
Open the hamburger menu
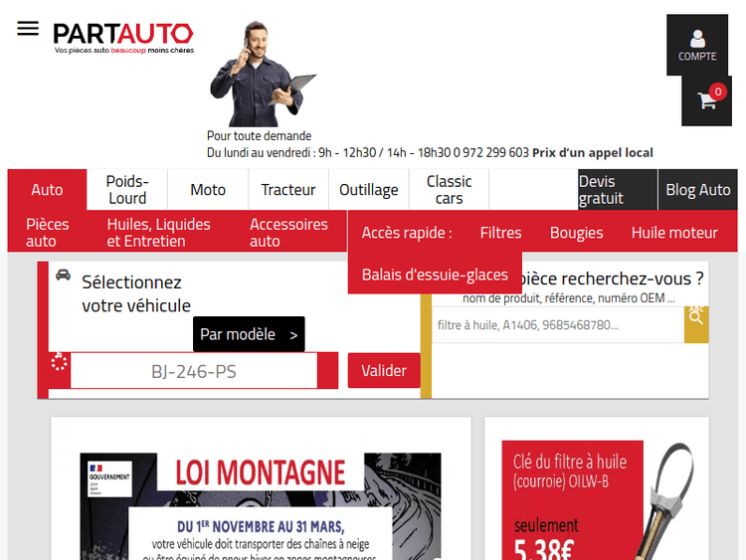coord(28,29)
